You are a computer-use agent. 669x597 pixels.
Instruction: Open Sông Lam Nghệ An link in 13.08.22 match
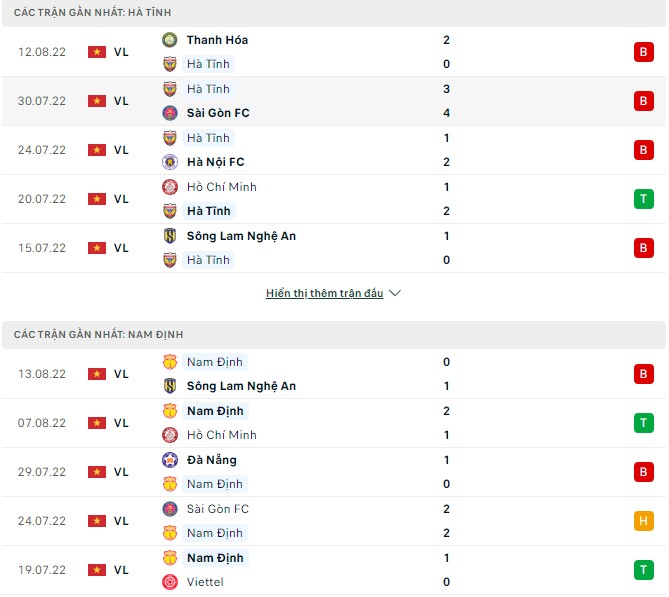[x=241, y=386]
